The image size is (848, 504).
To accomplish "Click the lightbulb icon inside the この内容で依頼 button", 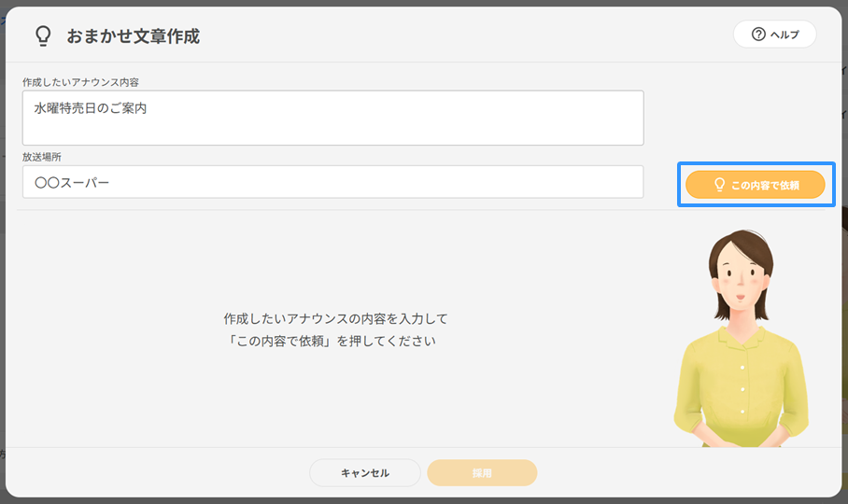I will click(719, 185).
